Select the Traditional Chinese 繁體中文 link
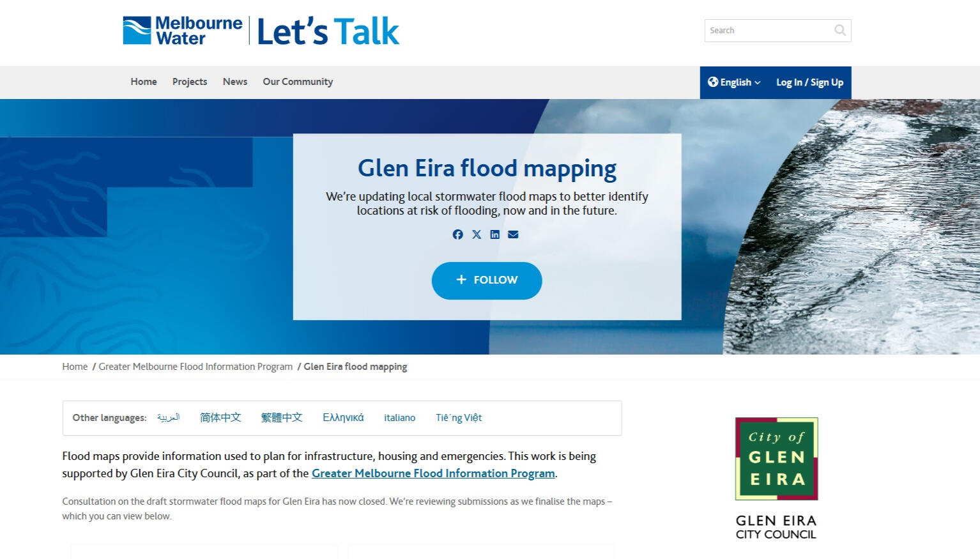 (x=282, y=417)
